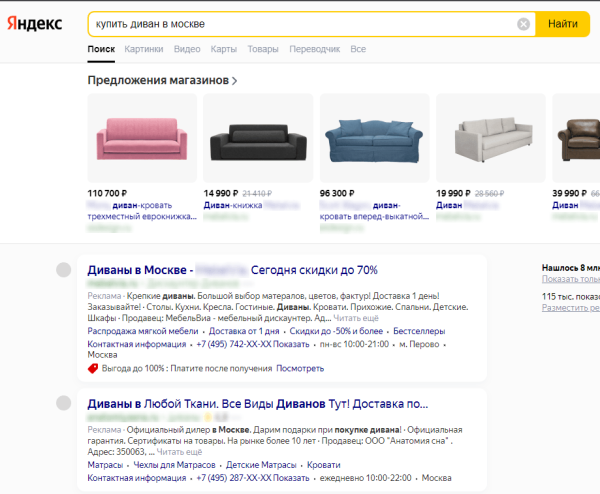Open the Карты tab
Screen dimensions: 600x494
tap(224, 49)
